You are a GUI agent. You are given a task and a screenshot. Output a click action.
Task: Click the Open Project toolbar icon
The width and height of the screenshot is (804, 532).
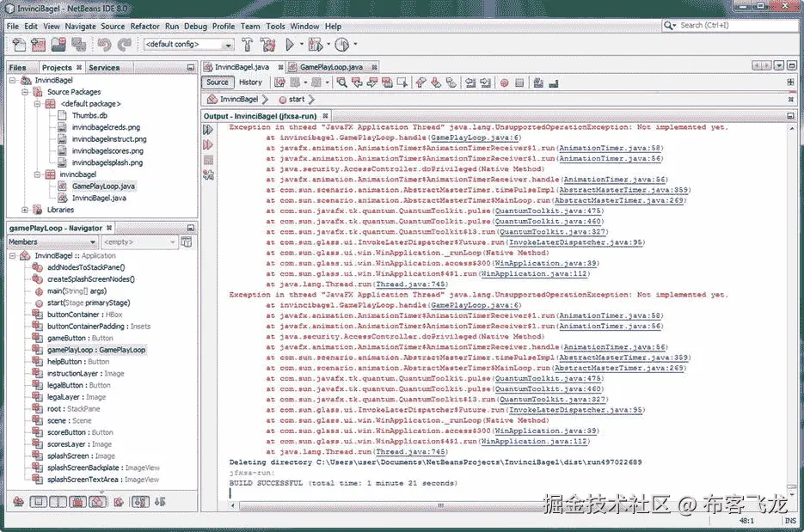coord(58,45)
